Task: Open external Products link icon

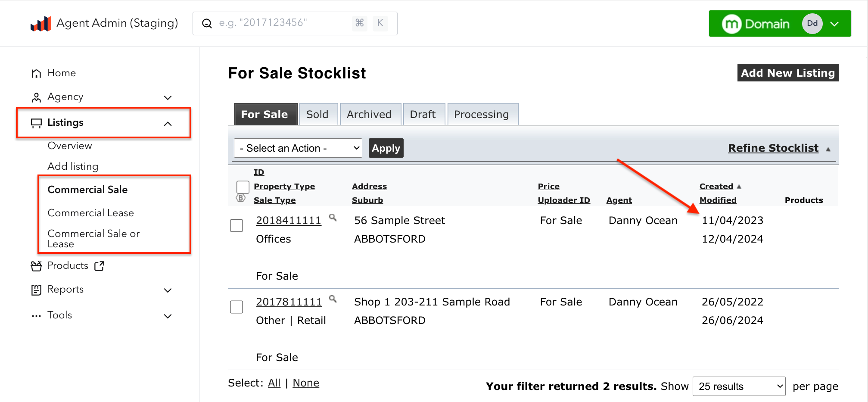Action: tap(100, 266)
